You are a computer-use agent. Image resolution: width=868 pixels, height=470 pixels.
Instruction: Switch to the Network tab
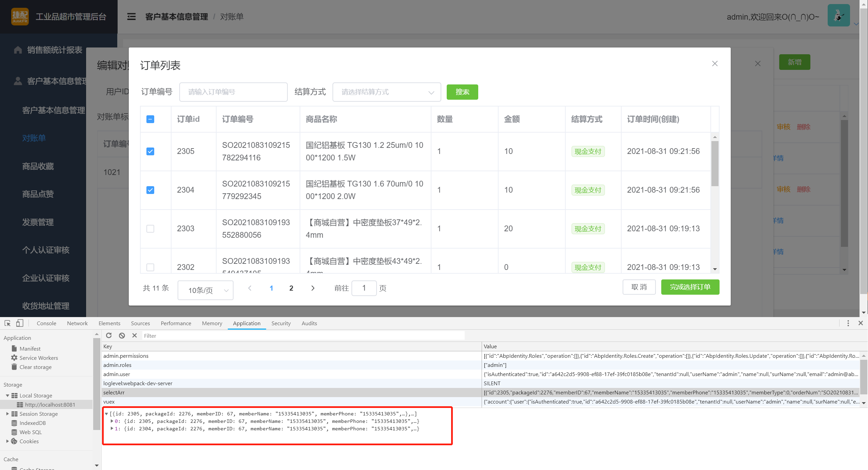click(77, 323)
